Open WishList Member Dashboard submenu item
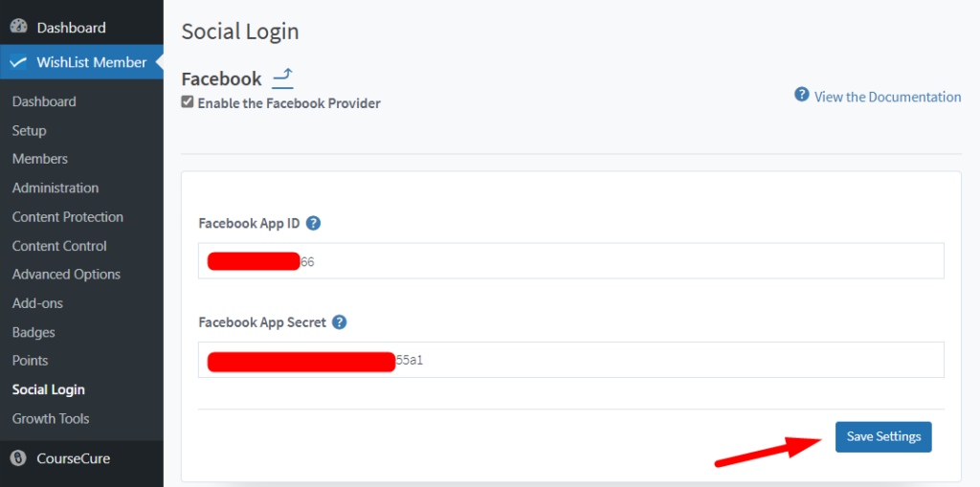The height and width of the screenshot is (487, 980). point(44,101)
